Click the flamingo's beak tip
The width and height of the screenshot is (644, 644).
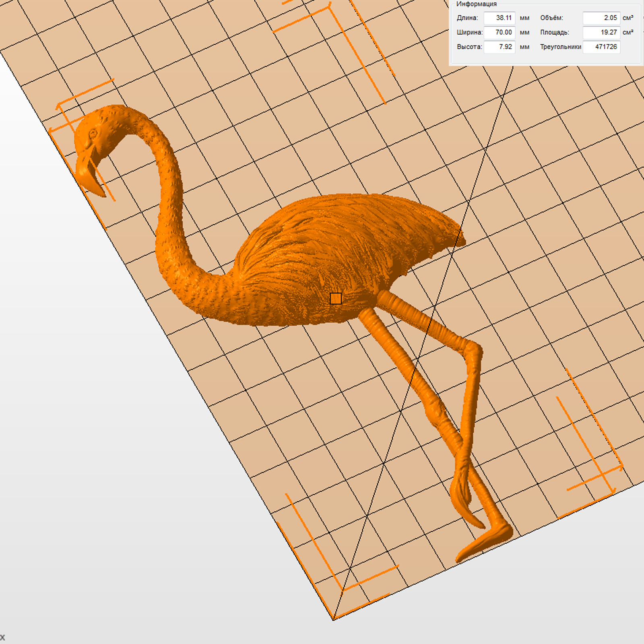[x=101, y=193]
